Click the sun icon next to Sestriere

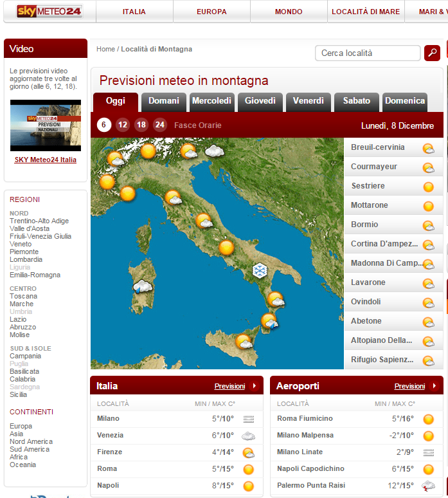(x=428, y=187)
